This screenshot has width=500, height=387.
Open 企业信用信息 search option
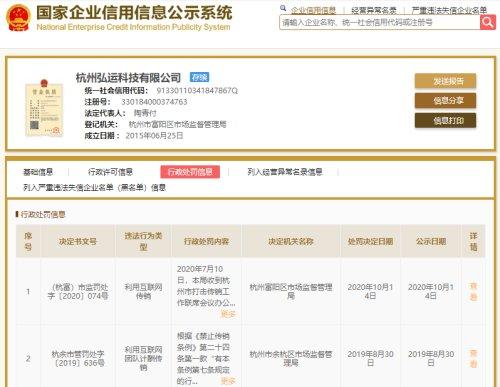313,10
